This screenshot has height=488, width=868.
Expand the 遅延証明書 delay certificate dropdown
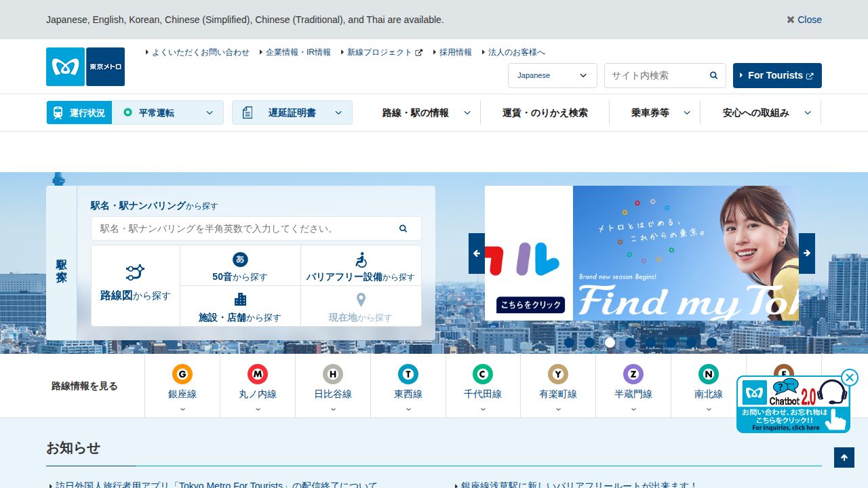coord(292,113)
